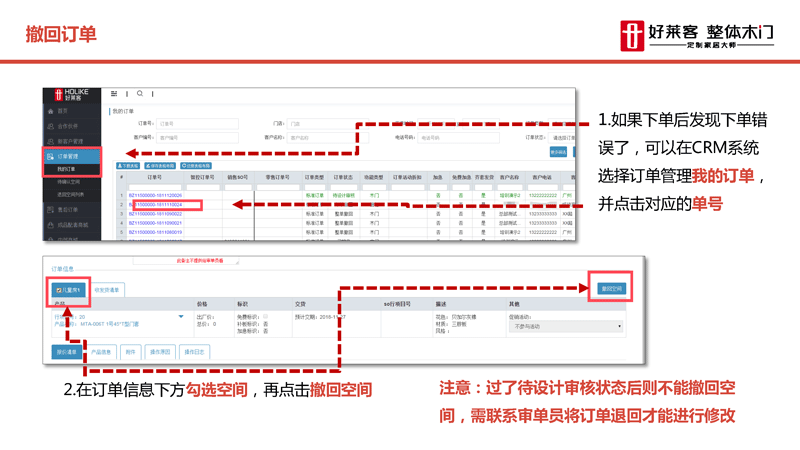Click the 功能类型 column header
Image resolution: width=800 pixels, height=450 pixels.
373,178
